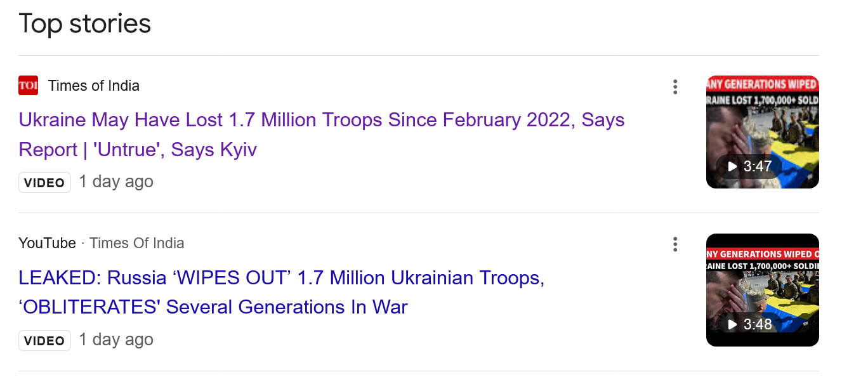Click the thumbnail of the 3:47 video
Viewport: 868px width, 377px height.
tap(762, 132)
